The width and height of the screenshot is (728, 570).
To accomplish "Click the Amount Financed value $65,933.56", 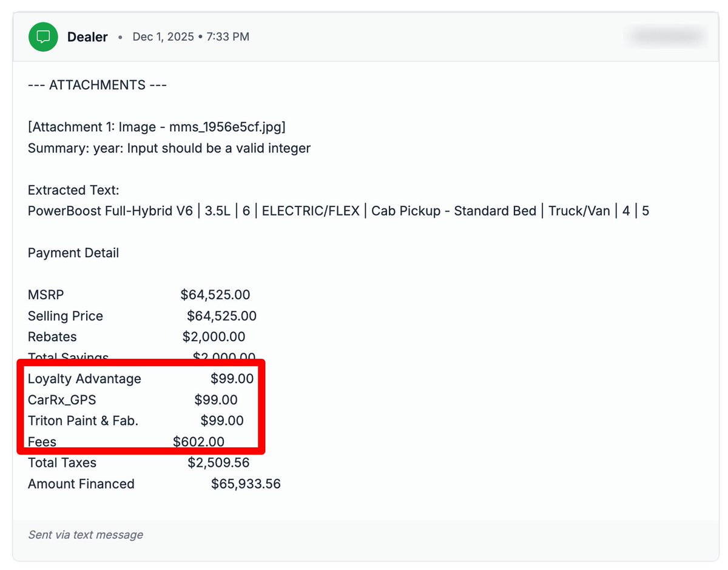I will click(246, 484).
